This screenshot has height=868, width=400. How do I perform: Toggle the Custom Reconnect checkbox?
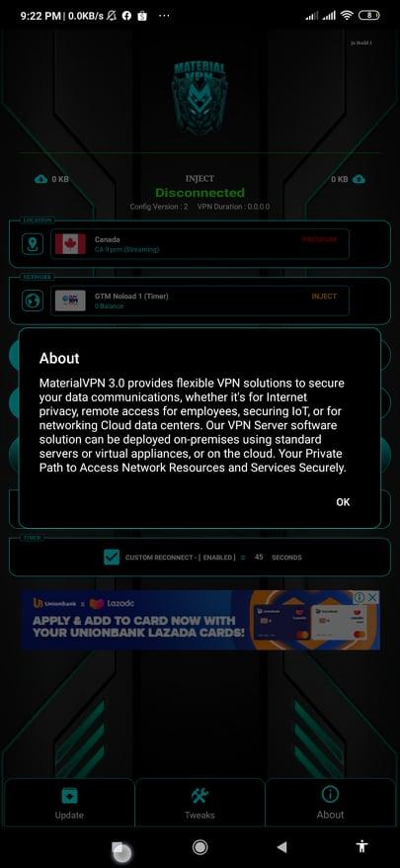point(112,557)
